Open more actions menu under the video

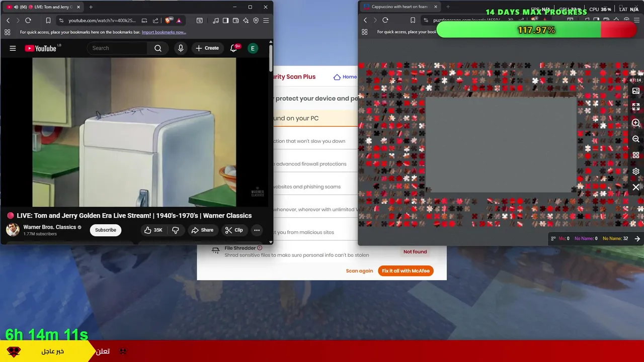[257, 230]
